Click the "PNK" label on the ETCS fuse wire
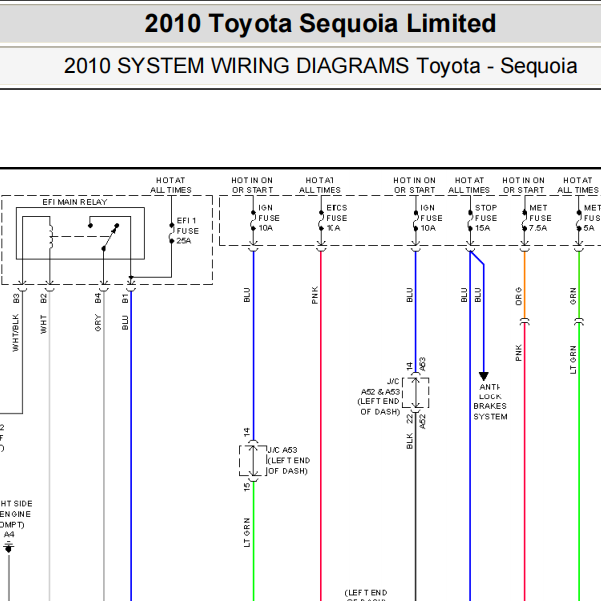Viewport: 601px width, 601px height. click(x=315, y=295)
